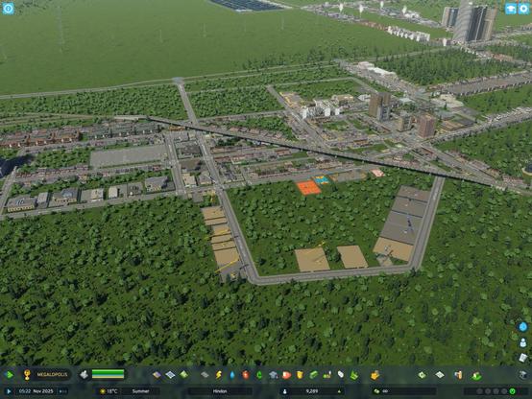532x399 pixels.
Task: Open the Districts/Areas tool menu
Action: (x=170, y=375)
